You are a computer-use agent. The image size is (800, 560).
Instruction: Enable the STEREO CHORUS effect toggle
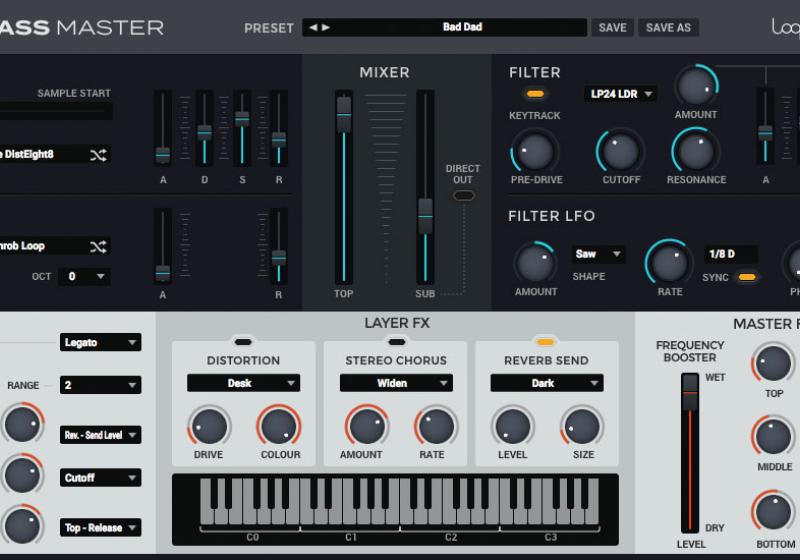pos(396,342)
